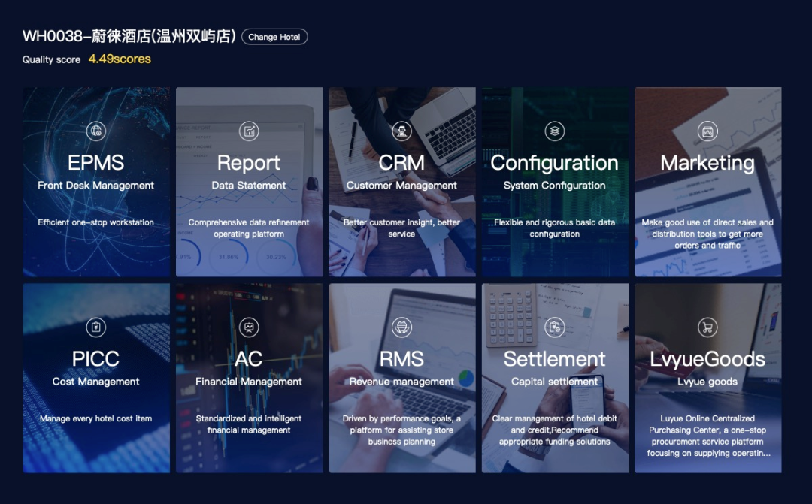Click the EPMS front desk circular icon
The image size is (812, 504).
[x=95, y=131]
